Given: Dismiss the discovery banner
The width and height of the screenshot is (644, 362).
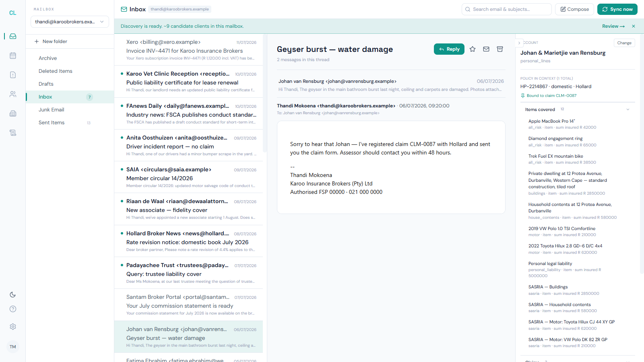Looking at the screenshot, I should point(634,26).
